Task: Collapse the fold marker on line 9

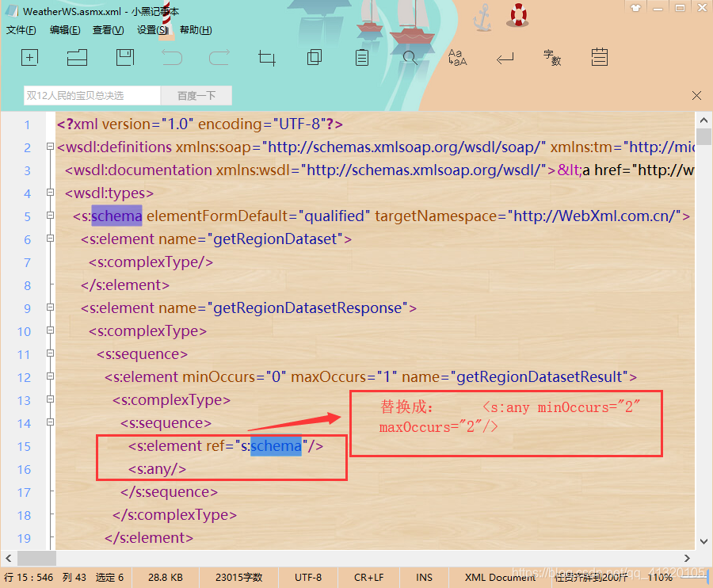Action: point(50,307)
